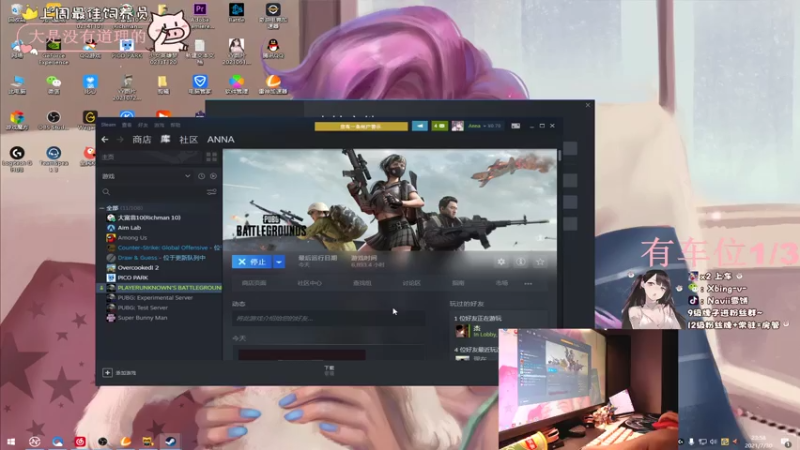This screenshot has height=450, width=800.
Task: Open the green friends notification indicator
Action: point(439,126)
